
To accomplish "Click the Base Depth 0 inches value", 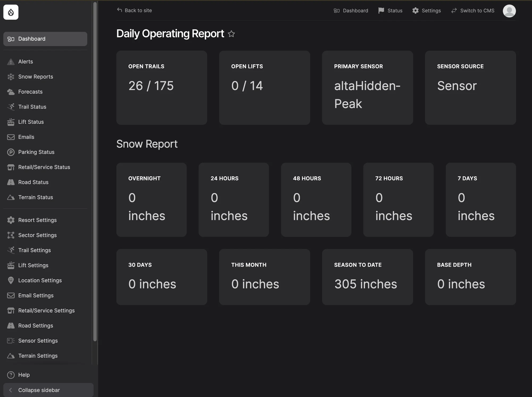I will 461,284.
